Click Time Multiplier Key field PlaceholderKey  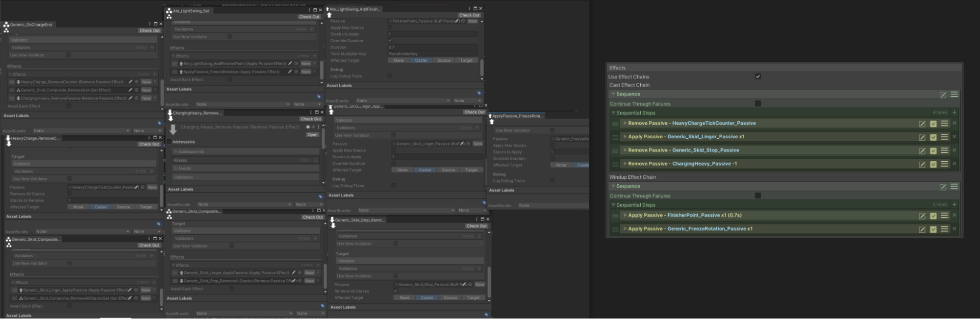pos(433,54)
